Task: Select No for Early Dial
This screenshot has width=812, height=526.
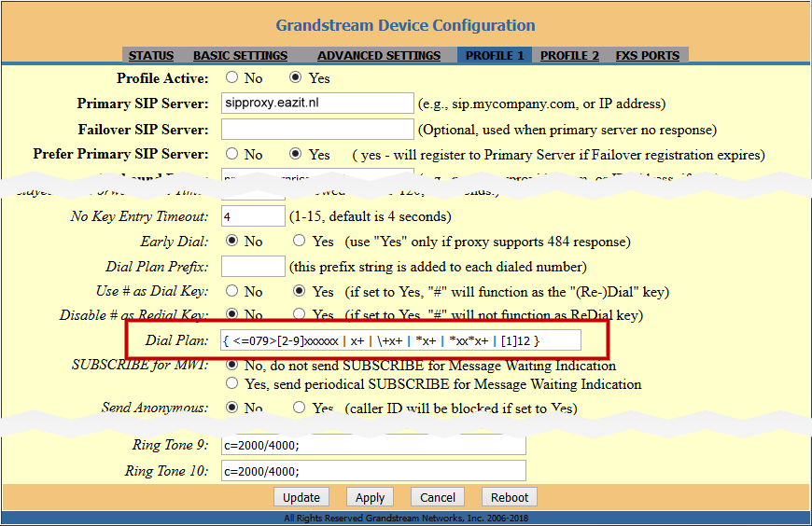Action: pyautogui.click(x=232, y=241)
